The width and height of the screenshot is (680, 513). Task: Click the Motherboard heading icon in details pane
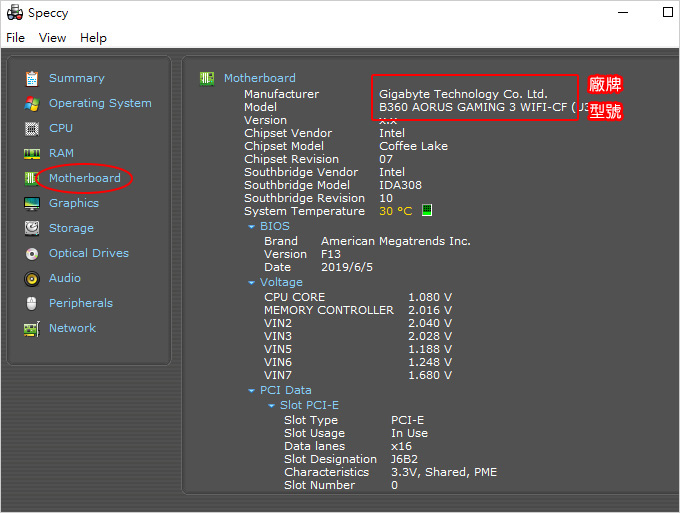pos(207,78)
